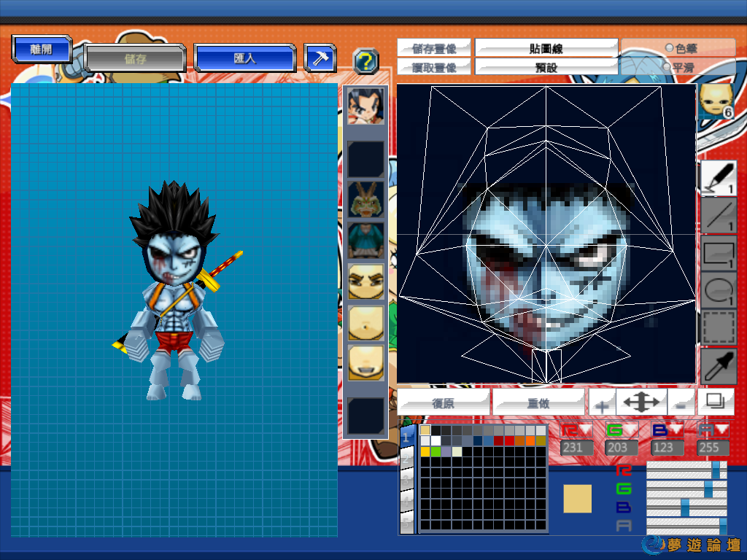Select the empty slot below the boy face thumbnail
This screenshot has width=747, height=560.
(x=365, y=158)
